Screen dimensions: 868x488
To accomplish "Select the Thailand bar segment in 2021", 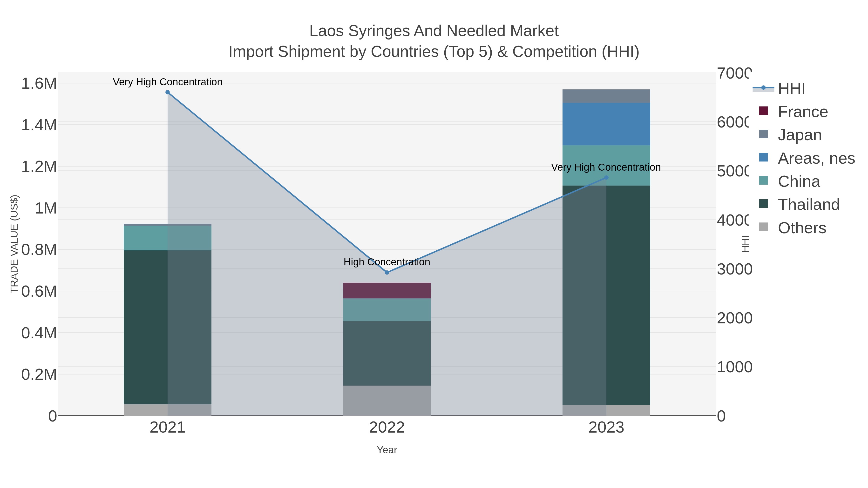I will coord(168,327).
